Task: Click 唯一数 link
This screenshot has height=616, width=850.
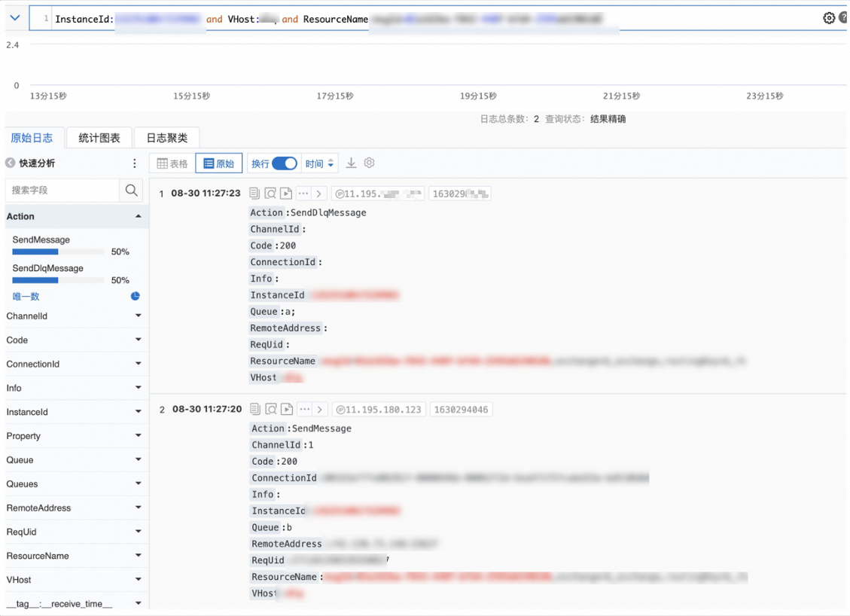Action: (26, 297)
